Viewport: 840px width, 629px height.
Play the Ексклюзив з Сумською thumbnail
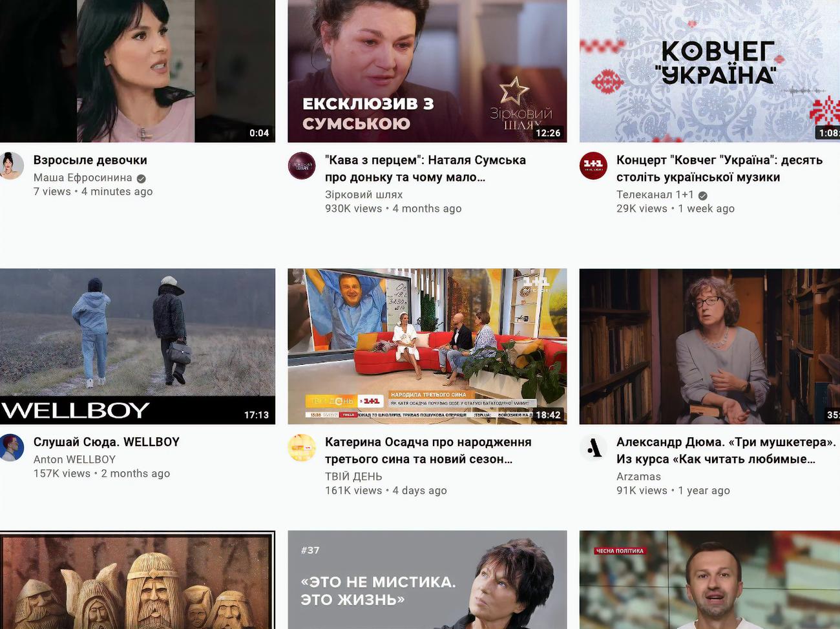[427, 71]
